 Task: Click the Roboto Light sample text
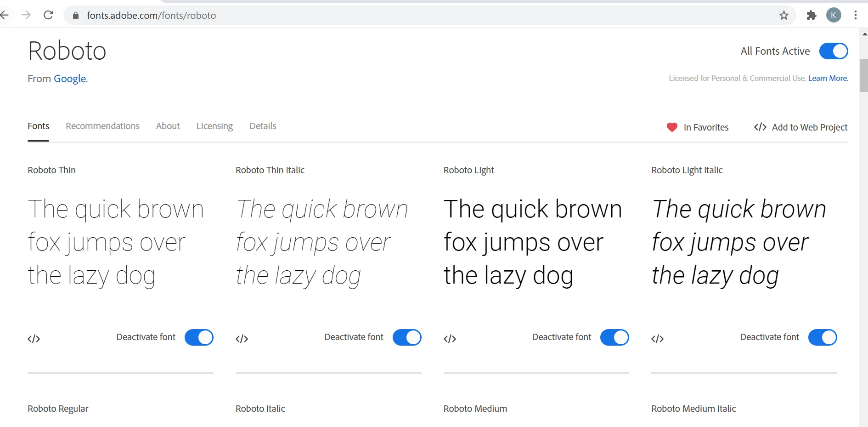coord(533,242)
